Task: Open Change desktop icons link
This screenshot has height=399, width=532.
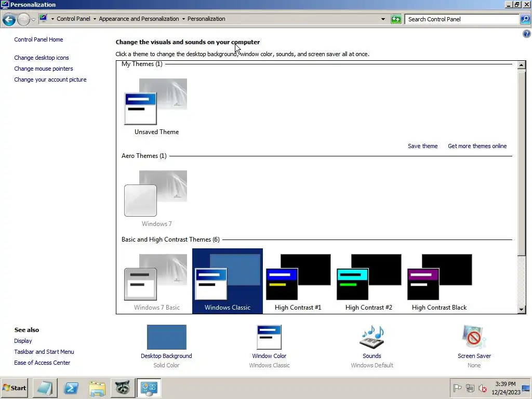Action: coord(42,58)
